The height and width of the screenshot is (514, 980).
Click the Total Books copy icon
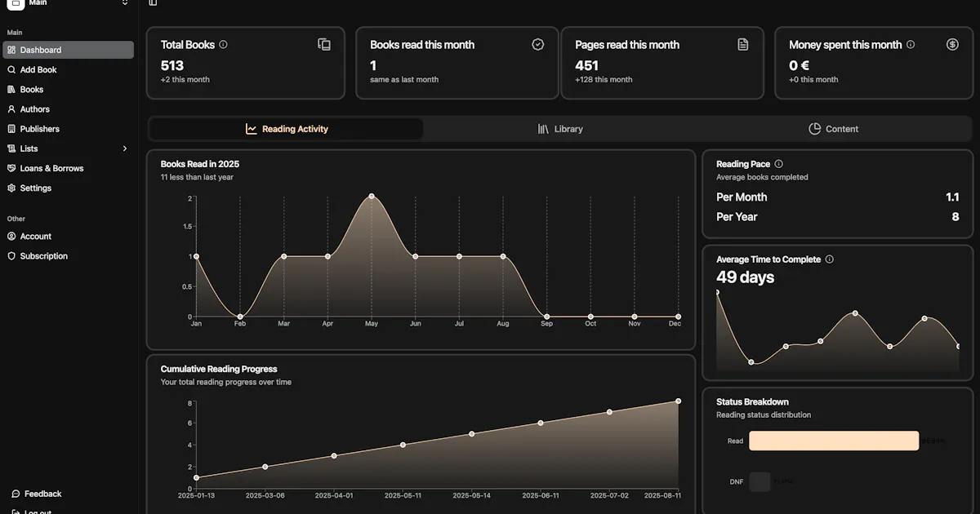[324, 45]
